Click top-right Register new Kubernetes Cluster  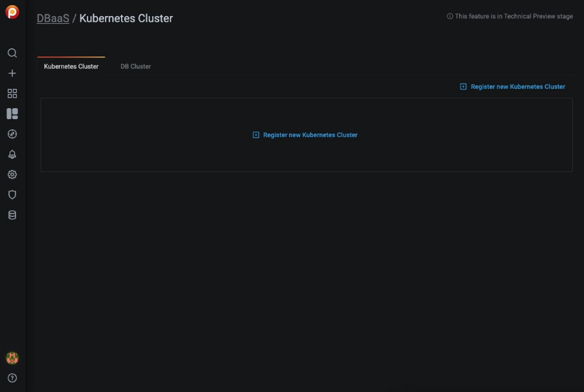(518, 86)
